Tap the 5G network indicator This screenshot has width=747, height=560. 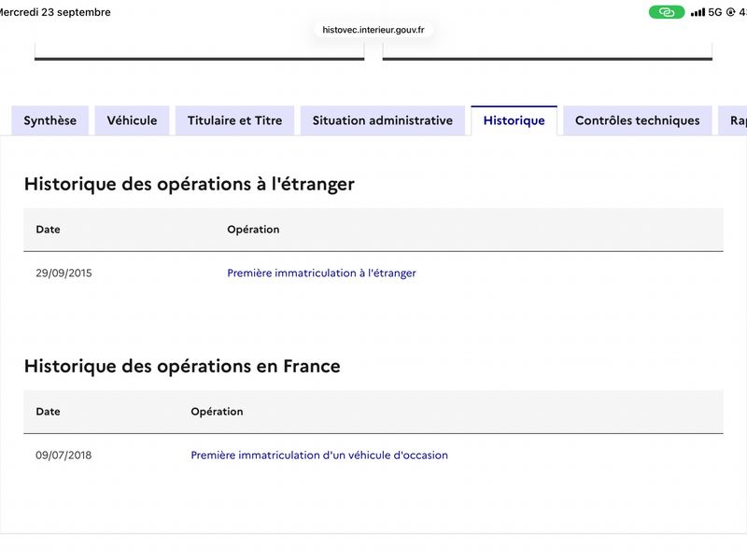(x=715, y=12)
